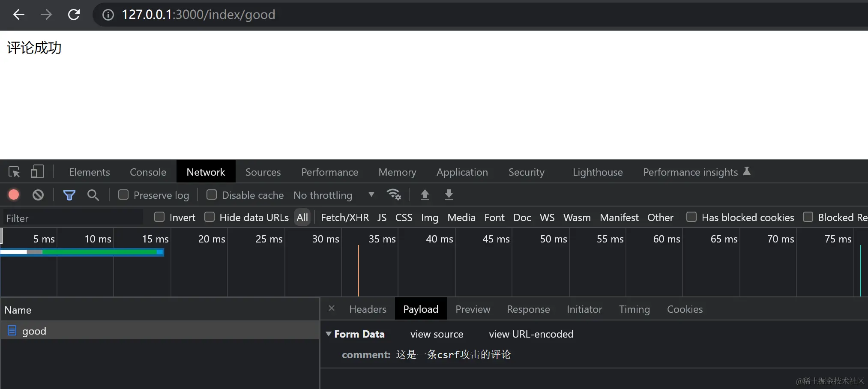Open the No throttling dropdown
Image resolution: width=868 pixels, height=389 pixels.
tap(334, 195)
